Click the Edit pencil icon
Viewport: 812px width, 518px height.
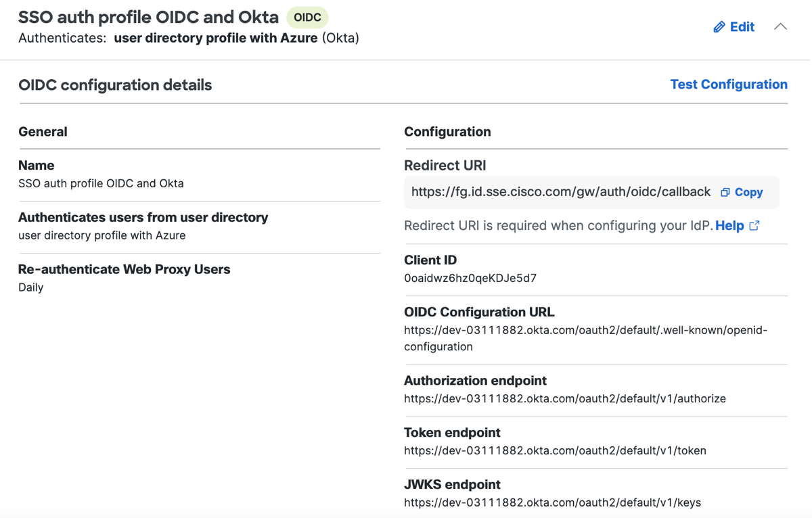coord(719,27)
